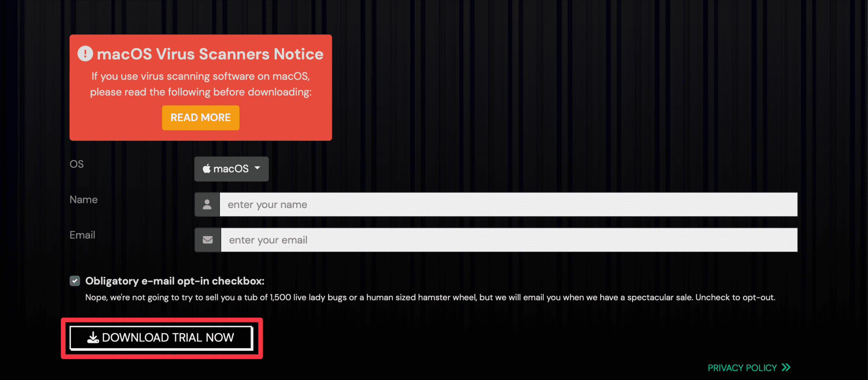The height and width of the screenshot is (380, 868).
Task: Click the 'Name' field label
Action: [83, 200]
